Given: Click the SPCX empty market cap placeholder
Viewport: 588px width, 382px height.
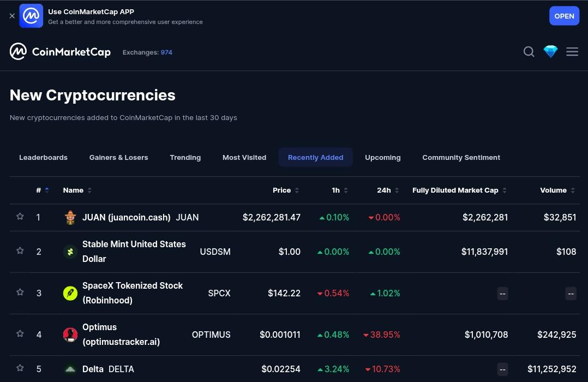Looking at the screenshot, I should (x=502, y=294).
